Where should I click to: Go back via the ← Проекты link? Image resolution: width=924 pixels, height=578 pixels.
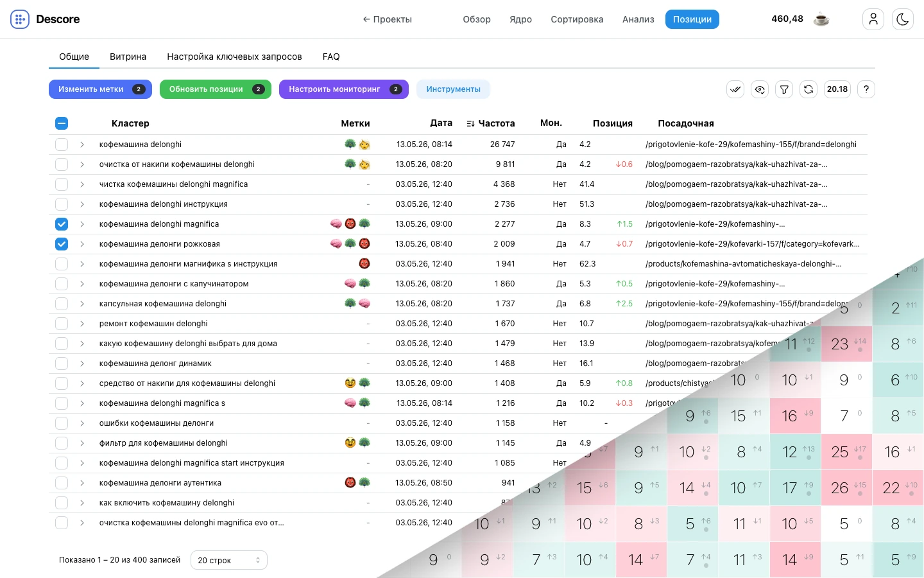coord(387,19)
